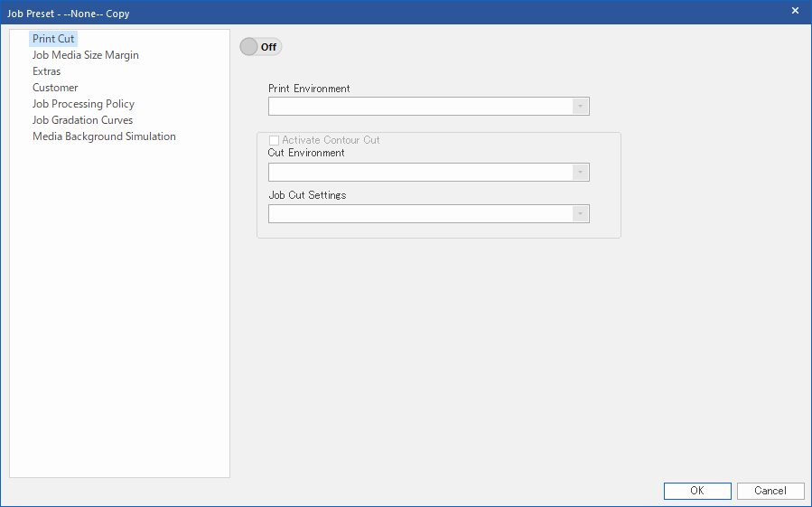Click inside the Job Cut Settings field
This screenshot has height=507, width=812.
420,213
